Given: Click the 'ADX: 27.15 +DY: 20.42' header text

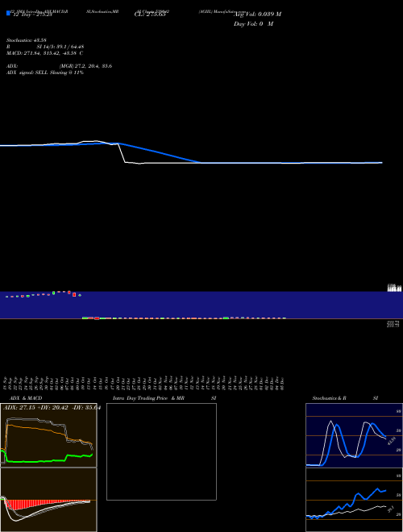Looking at the screenshot, I should pos(35,408).
